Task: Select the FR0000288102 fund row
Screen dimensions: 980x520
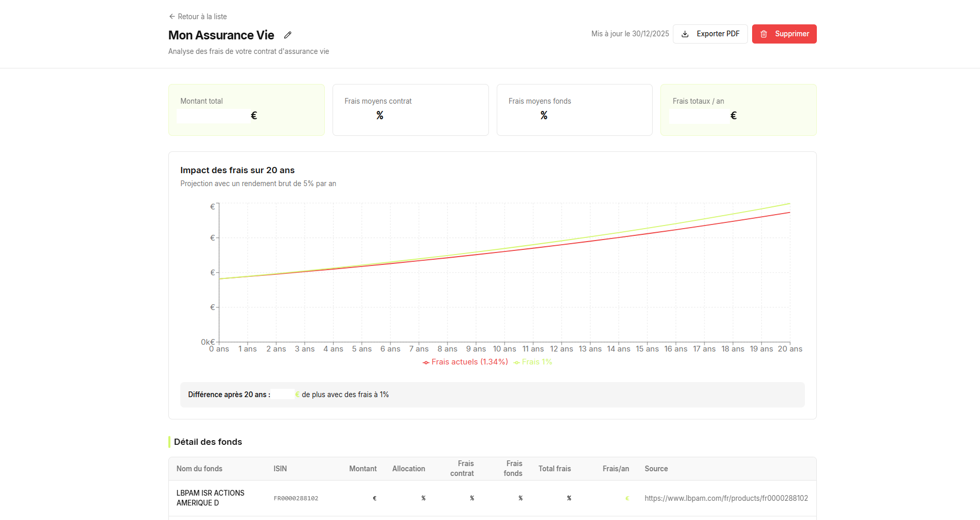Action: [x=492, y=498]
